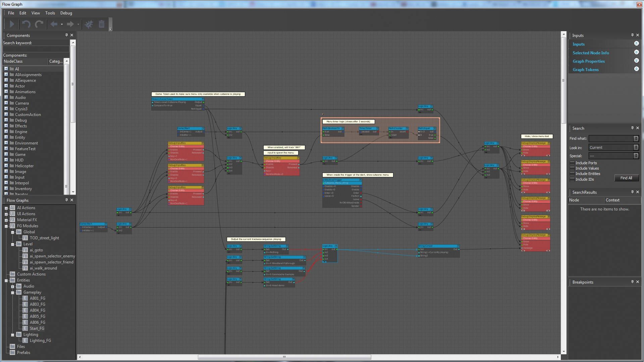Viewport: 644px width, 362px height.
Task: Click the Undo icon in the toolbar
Action: coord(26,24)
